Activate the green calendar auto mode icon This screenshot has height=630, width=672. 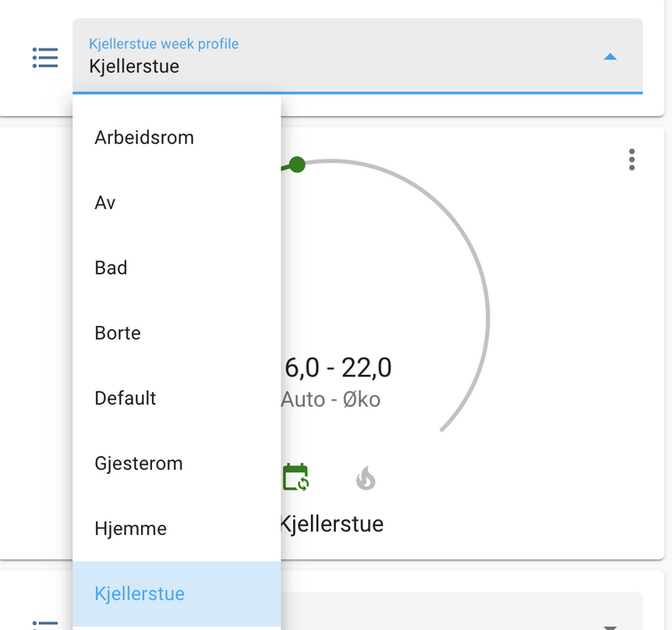click(296, 477)
